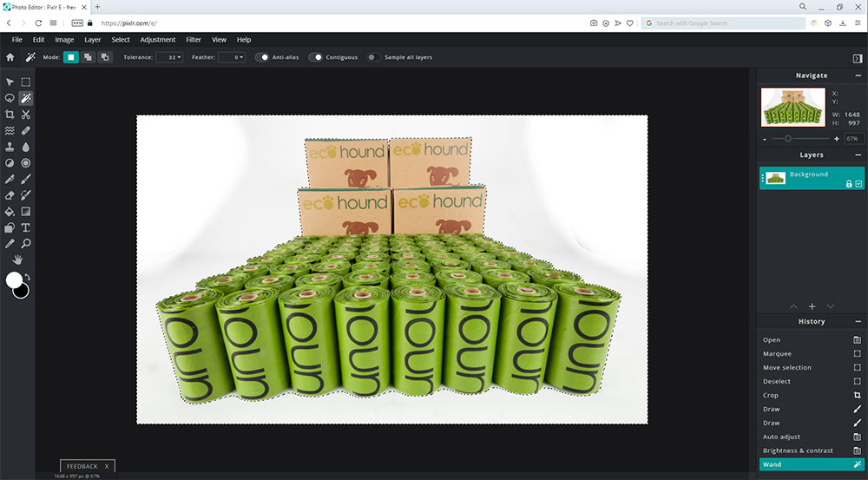Viewport: 868px width, 480px height.
Task: Open the Help menu
Action: tap(244, 40)
